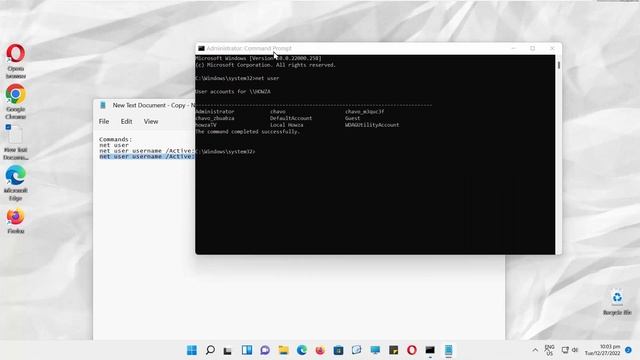Open the Opera browser desktop shortcut
Image resolution: width=640 pixels, height=360 pixels.
tap(16, 61)
